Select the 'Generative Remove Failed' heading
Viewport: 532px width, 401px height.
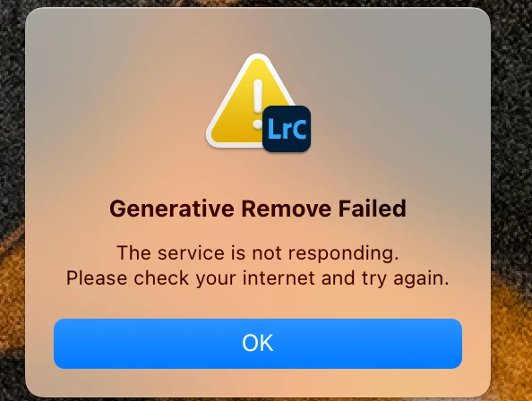258,209
